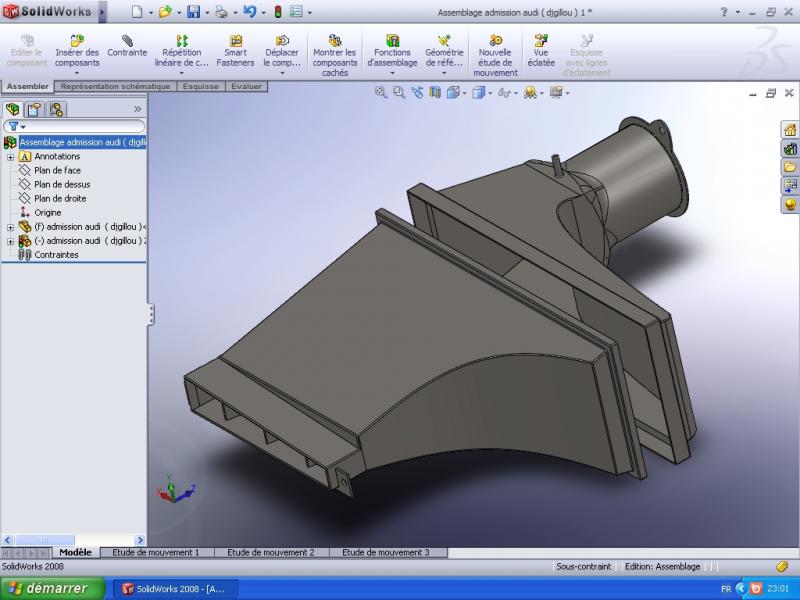The image size is (800, 600).
Task: Click Montrer les composants cachés
Action: pyautogui.click(x=335, y=55)
